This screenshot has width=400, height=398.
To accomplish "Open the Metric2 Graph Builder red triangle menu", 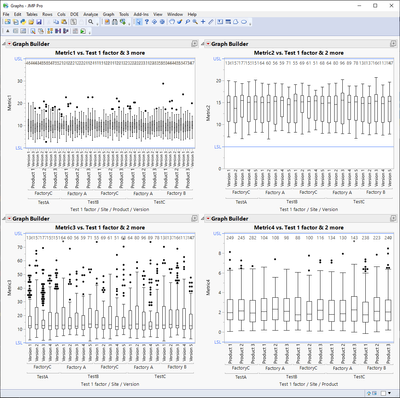I will pyautogui.click(x=208, y=44).
